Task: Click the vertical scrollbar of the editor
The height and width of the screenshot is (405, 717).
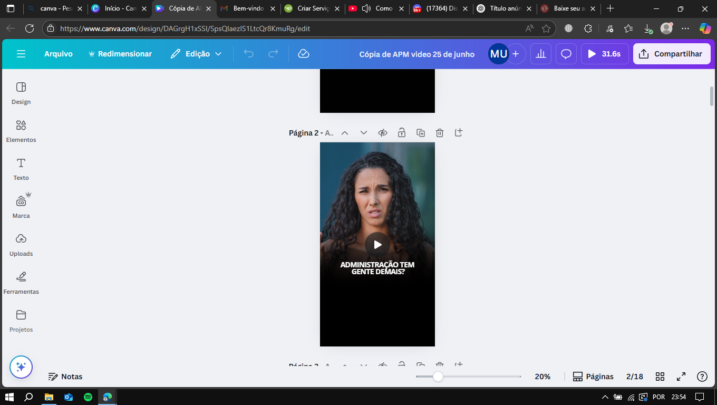Action: pyautogui.click(x=712, y=96)
